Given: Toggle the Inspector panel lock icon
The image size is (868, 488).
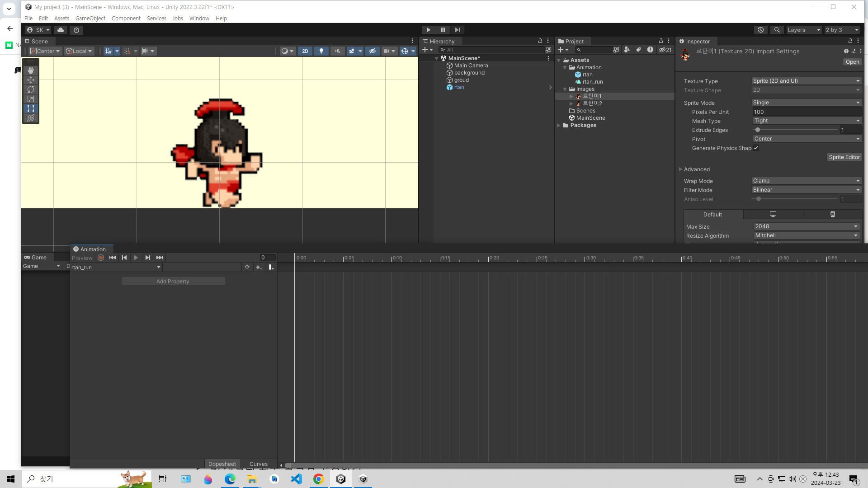Looking at the screenshot, I should [x=850, y=41].
